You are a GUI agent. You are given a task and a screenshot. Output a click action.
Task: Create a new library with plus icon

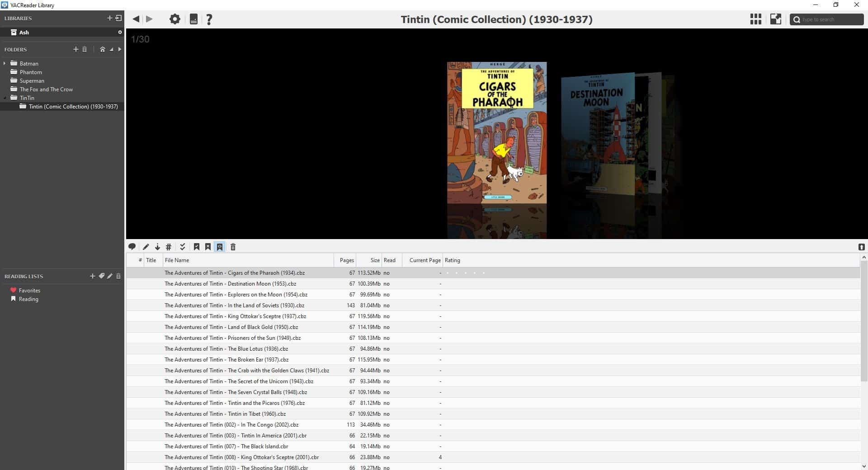coord(109,18)
